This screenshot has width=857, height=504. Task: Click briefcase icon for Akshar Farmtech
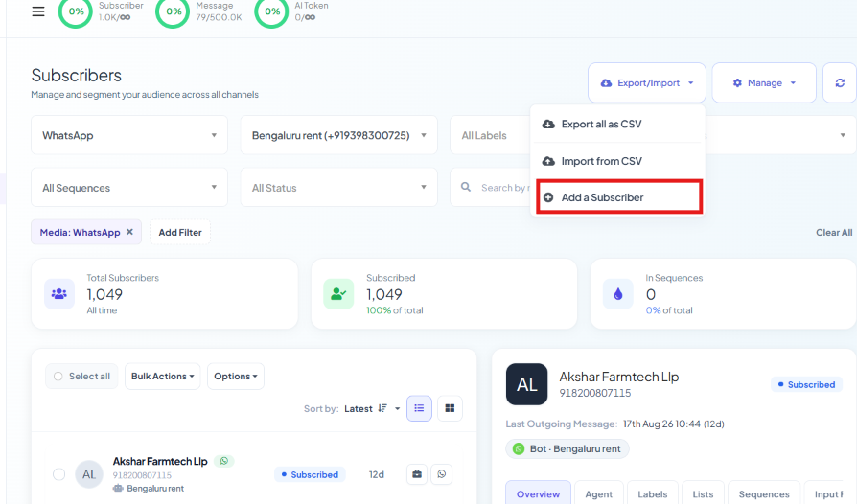pyautogui.click(x=417, y=474)
